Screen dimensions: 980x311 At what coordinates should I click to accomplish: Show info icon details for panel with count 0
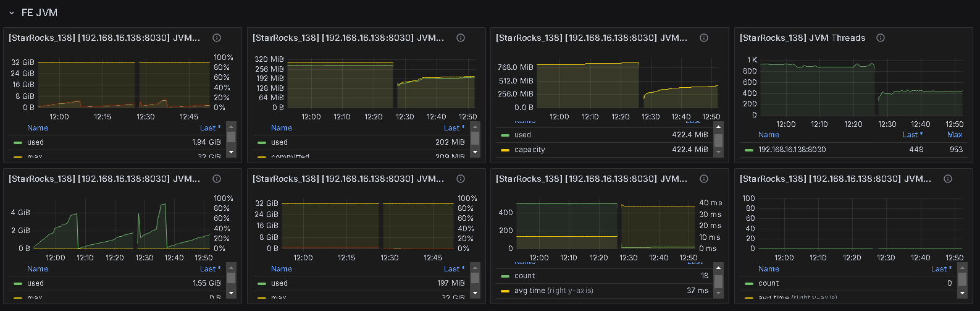pos(947,179)
